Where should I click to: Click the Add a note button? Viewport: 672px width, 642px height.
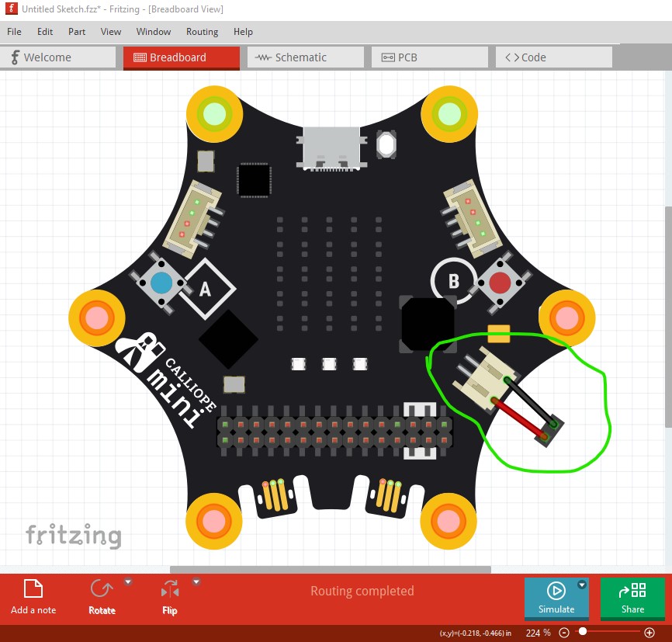click(33, 596)
